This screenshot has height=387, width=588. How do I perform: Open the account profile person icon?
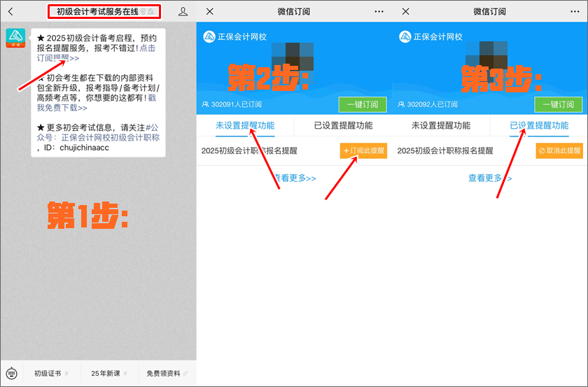pos(183,12)
